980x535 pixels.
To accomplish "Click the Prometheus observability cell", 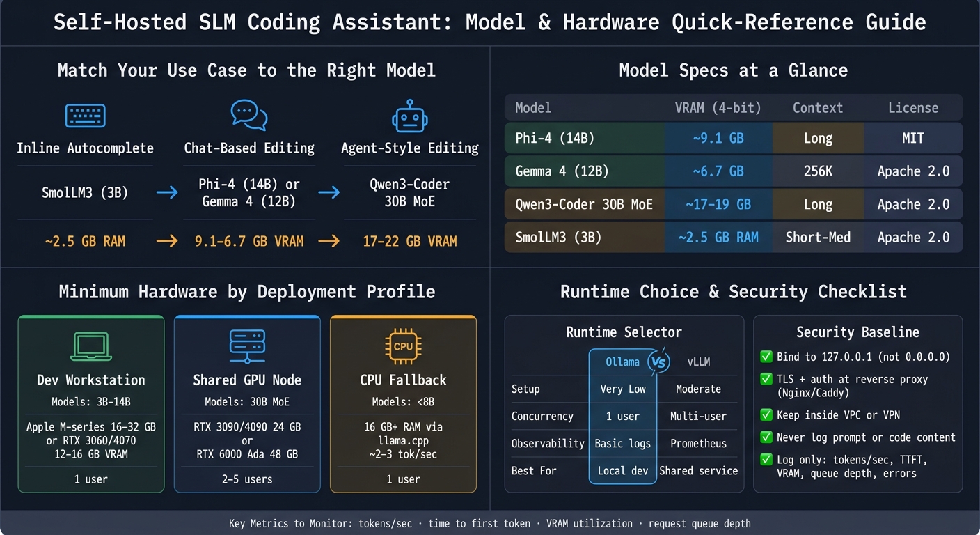I will click(x=698, y=443).
